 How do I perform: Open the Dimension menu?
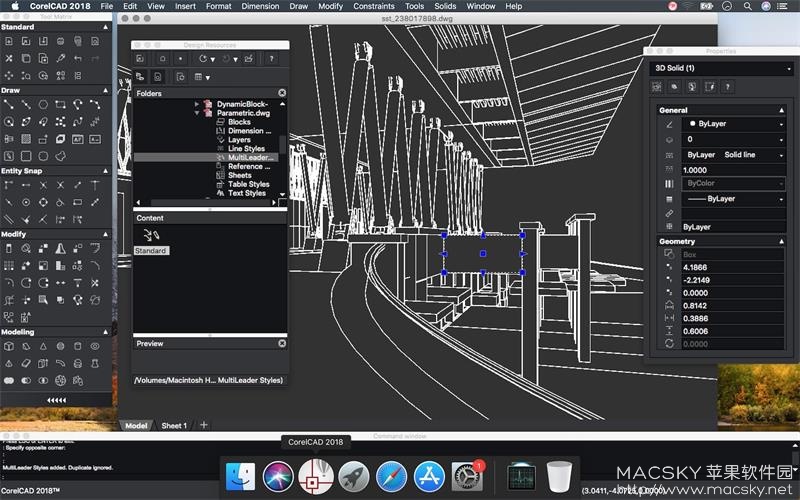(260, 6)
